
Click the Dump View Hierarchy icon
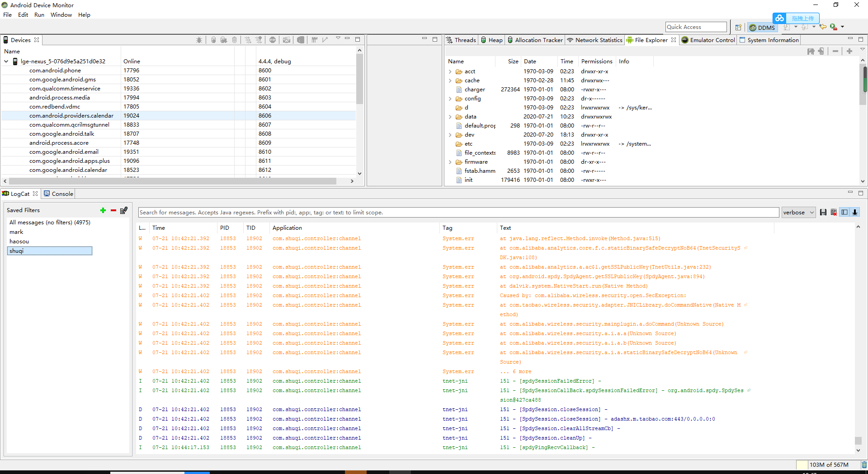tap(301, 40)
